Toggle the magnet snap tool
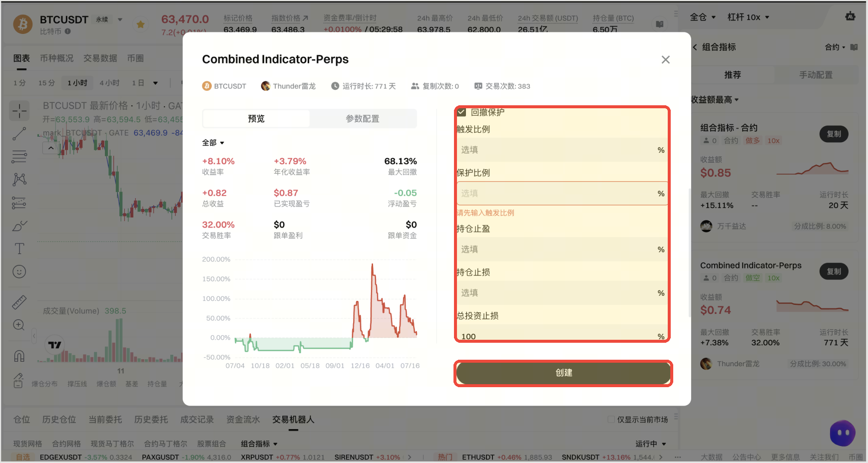Image resolution: width=868 pixels, height=463 pixels. pos(19,356)
